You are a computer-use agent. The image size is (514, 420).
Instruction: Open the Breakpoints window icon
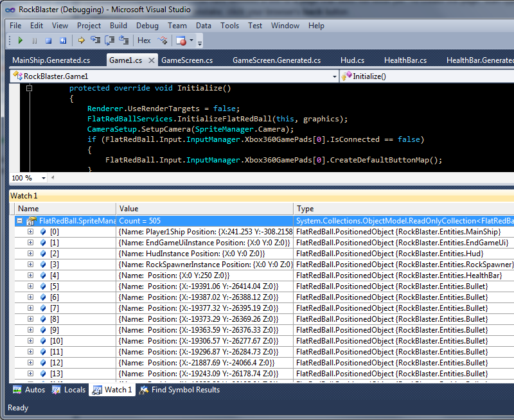[181, 40]
